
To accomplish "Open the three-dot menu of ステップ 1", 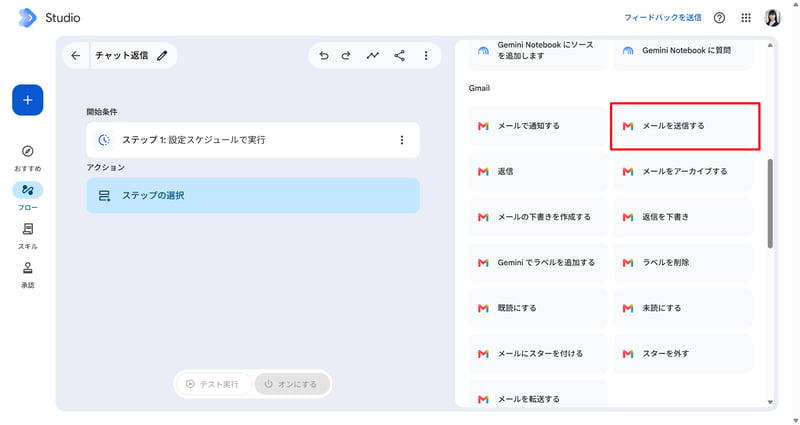I will (402, 140).
